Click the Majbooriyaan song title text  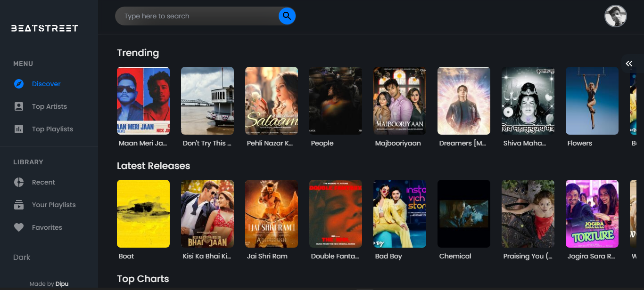click(398, 143)
